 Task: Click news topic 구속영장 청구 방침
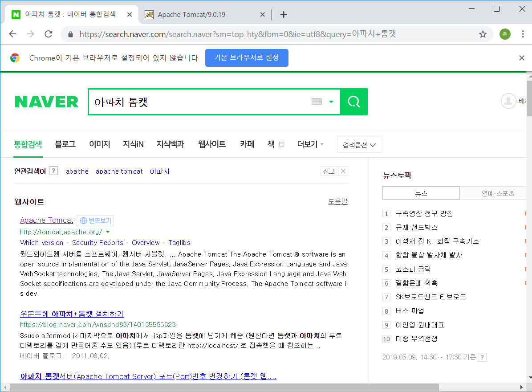pyautogui.click(x=424, y=213)
